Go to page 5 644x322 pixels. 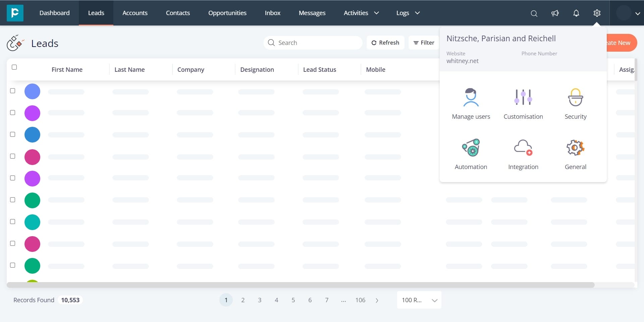coord(293,300)
